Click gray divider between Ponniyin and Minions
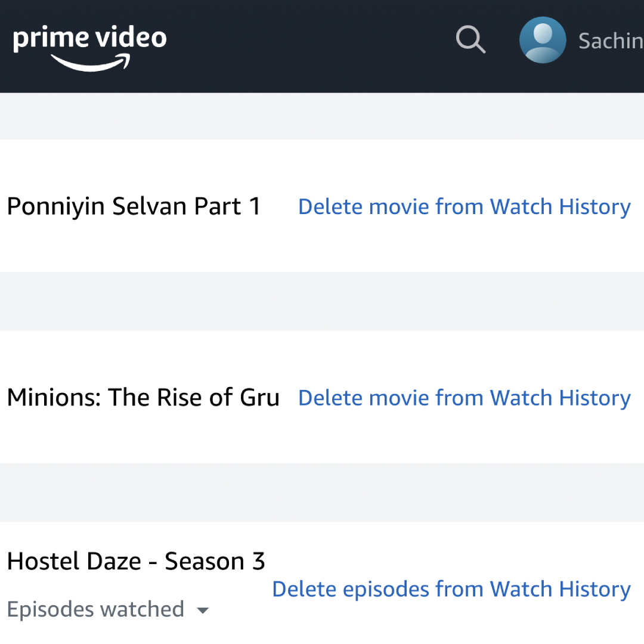Screen dimensions: 644x644 (322, 301)
